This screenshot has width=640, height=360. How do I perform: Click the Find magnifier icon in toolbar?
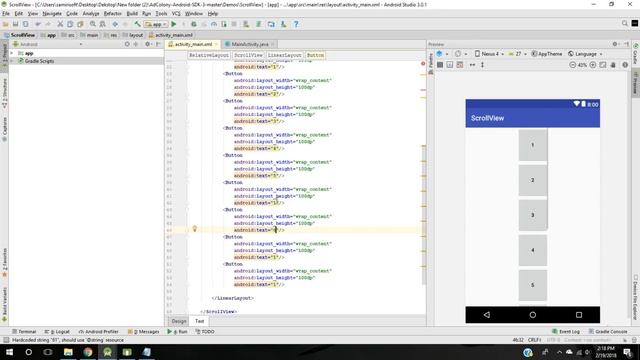[93, 24]
